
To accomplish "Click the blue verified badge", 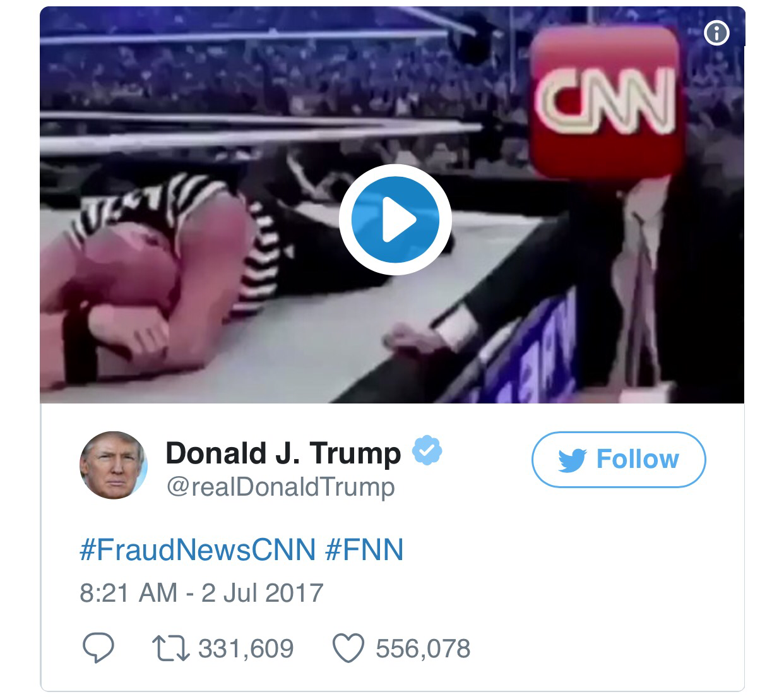I will tap(427, 450).
